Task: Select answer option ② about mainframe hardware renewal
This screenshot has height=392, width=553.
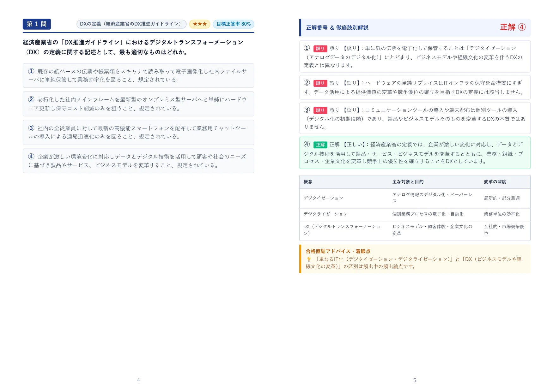Action: coord(138,104)
